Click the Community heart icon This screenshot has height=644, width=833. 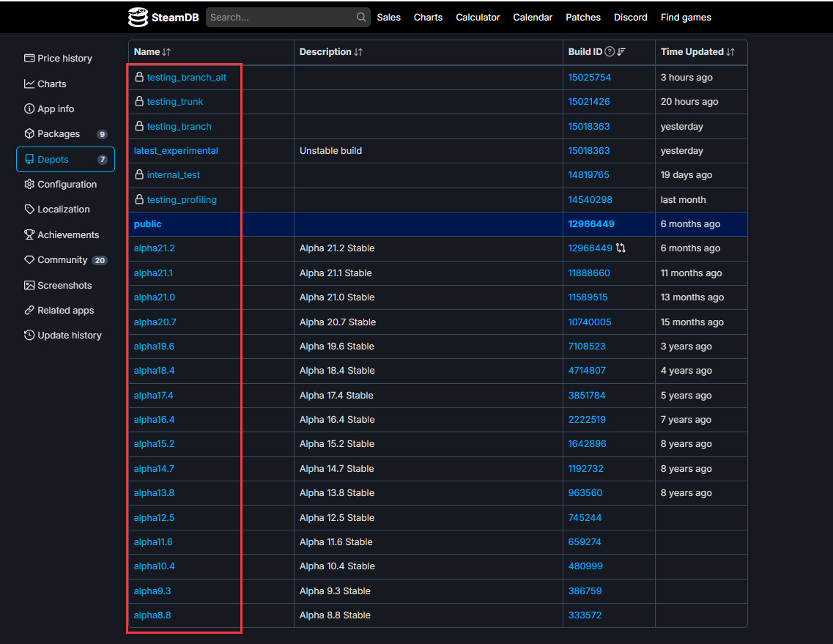coord(29,260)
